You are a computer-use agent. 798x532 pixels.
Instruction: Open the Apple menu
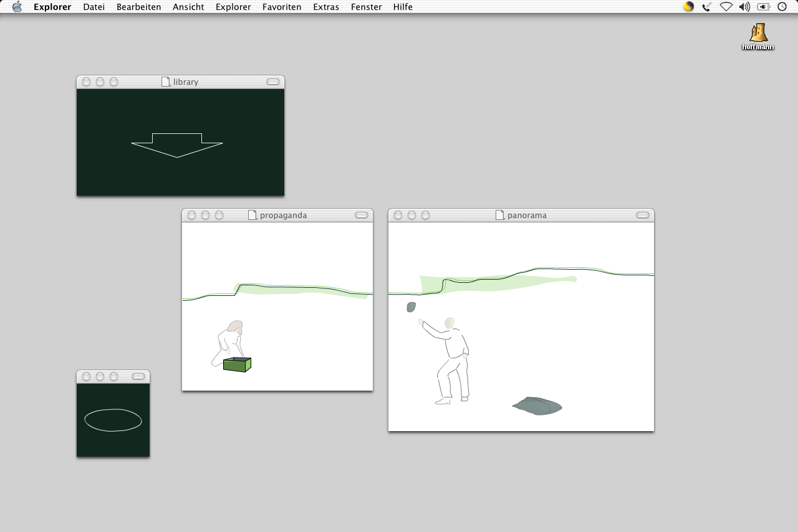point(17,7)
